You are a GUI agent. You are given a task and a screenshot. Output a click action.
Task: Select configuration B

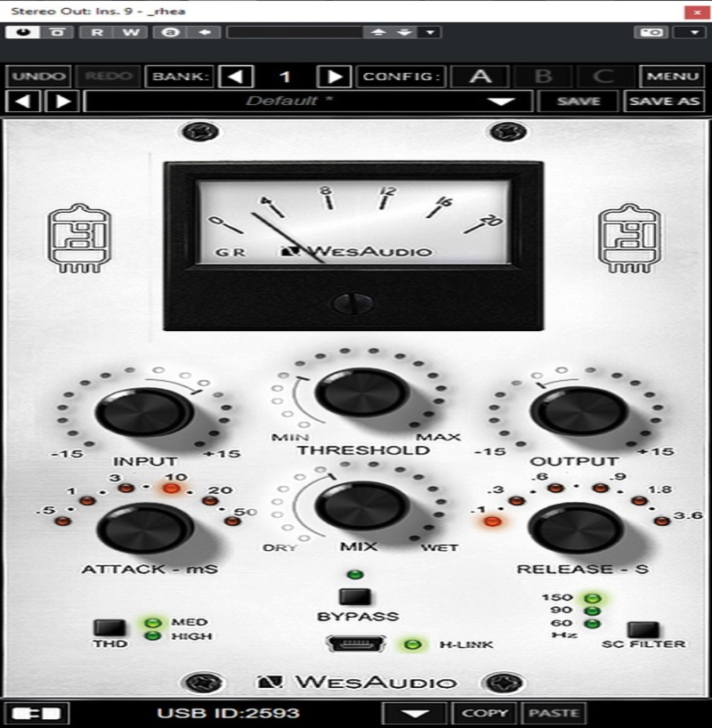[543, 77]
